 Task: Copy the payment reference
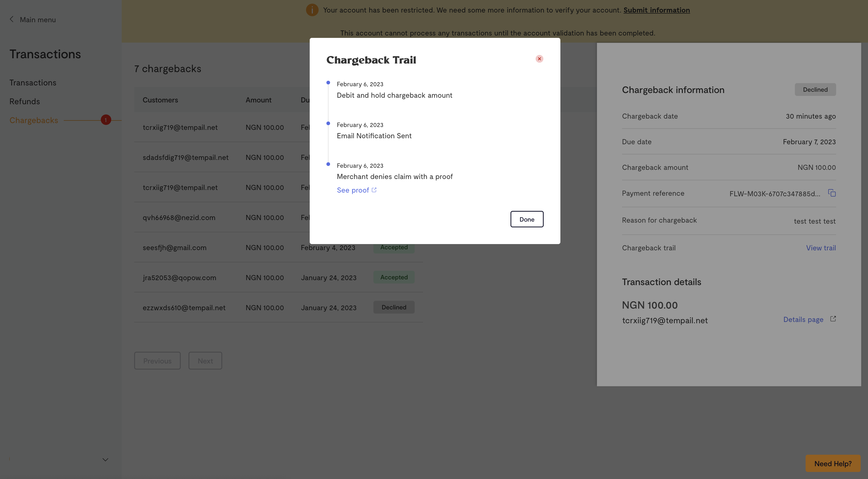pyautogui.click(x=832, y=193)
